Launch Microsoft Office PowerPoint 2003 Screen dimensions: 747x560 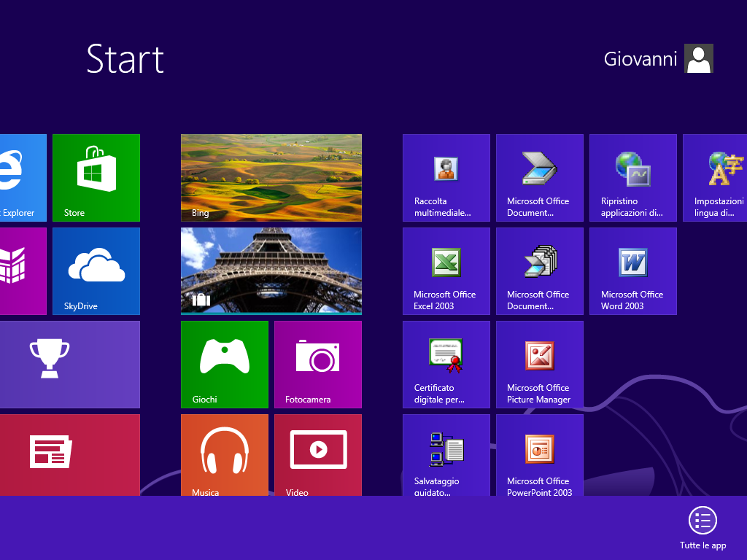[539, 455]
